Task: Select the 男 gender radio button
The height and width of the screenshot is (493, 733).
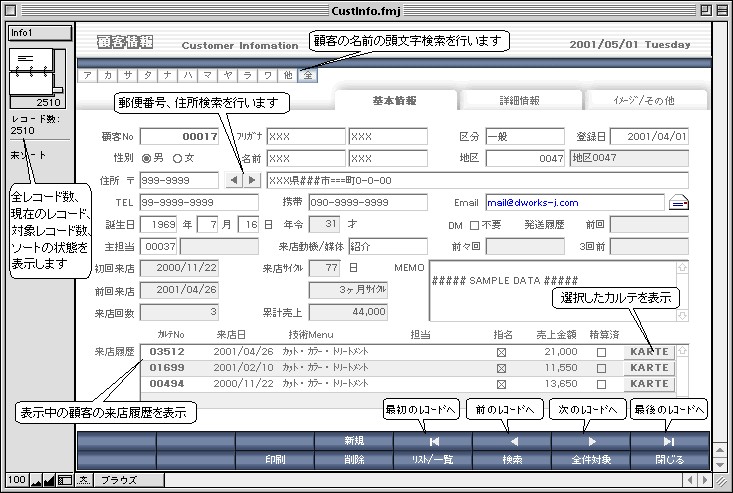Action: (146, 158)
